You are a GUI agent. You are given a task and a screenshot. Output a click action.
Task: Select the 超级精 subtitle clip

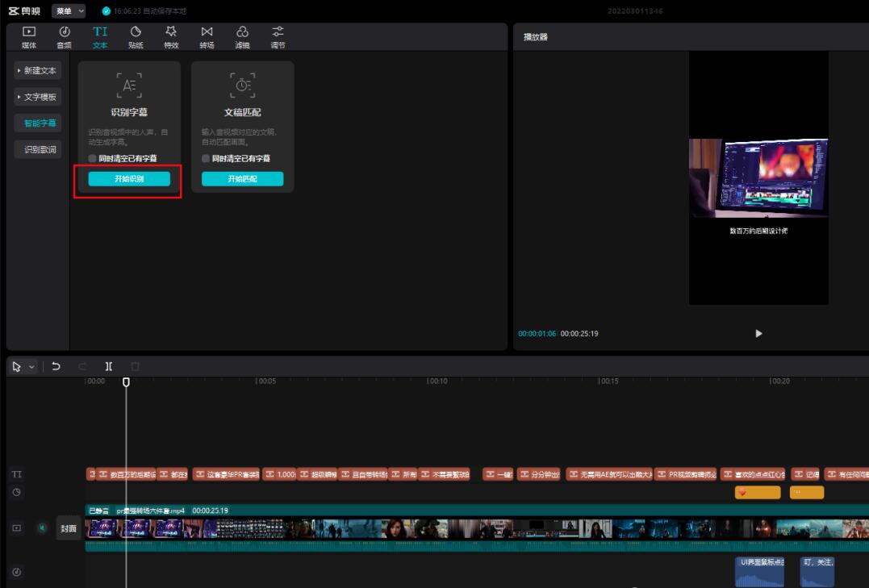click(x=317, y=474)
